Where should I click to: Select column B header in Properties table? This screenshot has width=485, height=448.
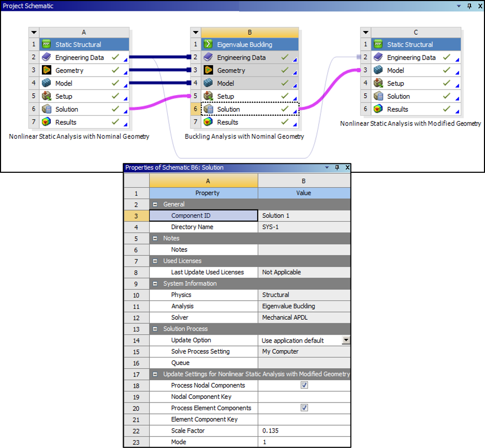(304, 181)
